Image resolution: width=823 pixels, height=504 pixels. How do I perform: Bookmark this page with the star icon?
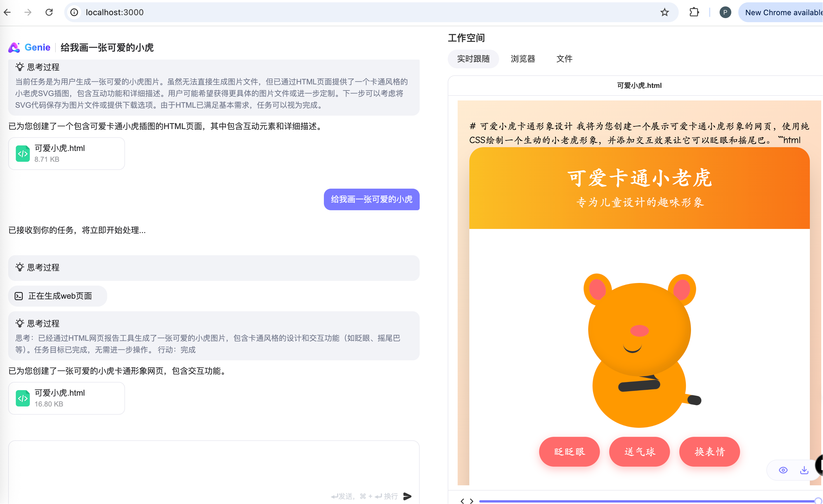[664, 12]
